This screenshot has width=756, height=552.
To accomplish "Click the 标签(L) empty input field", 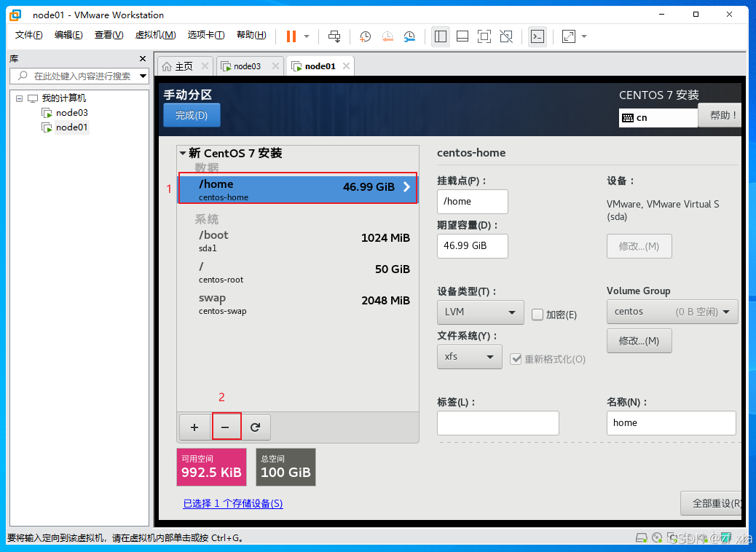I will [498, 423].
